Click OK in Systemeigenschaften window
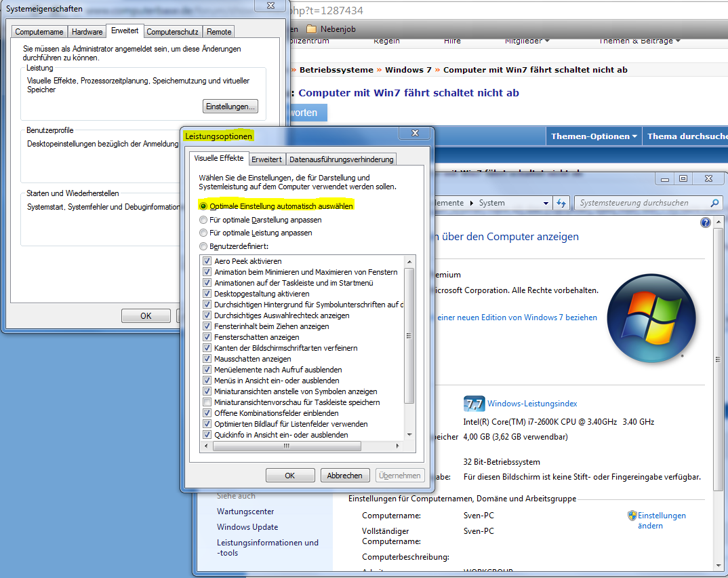728x578 pixels. click(146, 316)
